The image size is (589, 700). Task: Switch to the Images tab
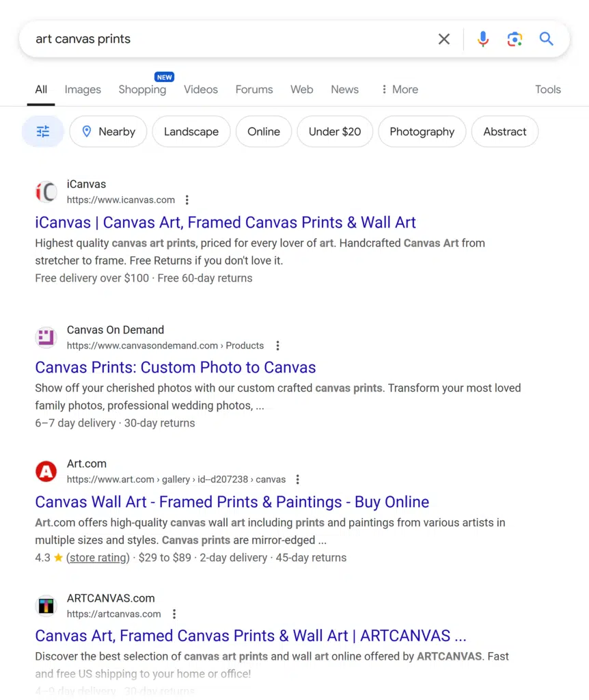pyautogui.click(x=83, y=90)
